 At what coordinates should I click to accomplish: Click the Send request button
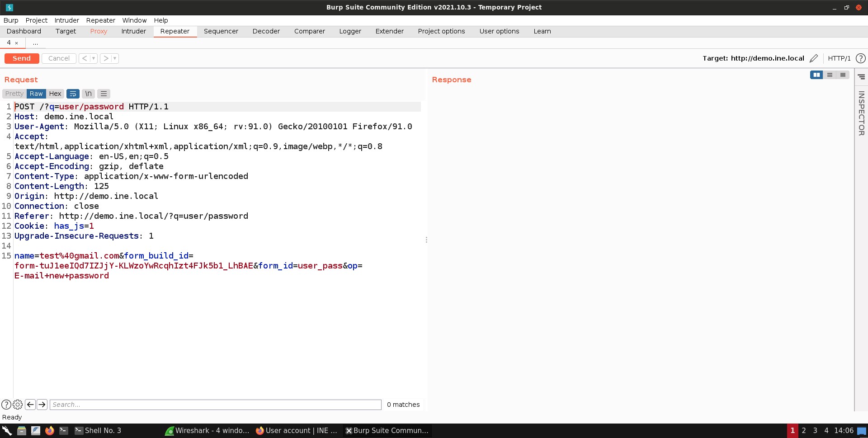pyautogui.click(x=22, y=58)
